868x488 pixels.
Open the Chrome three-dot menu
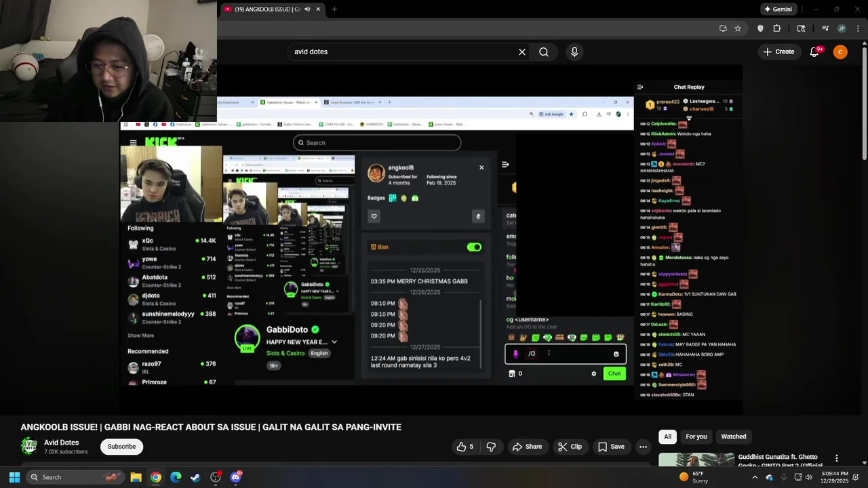tap(858, 28)
